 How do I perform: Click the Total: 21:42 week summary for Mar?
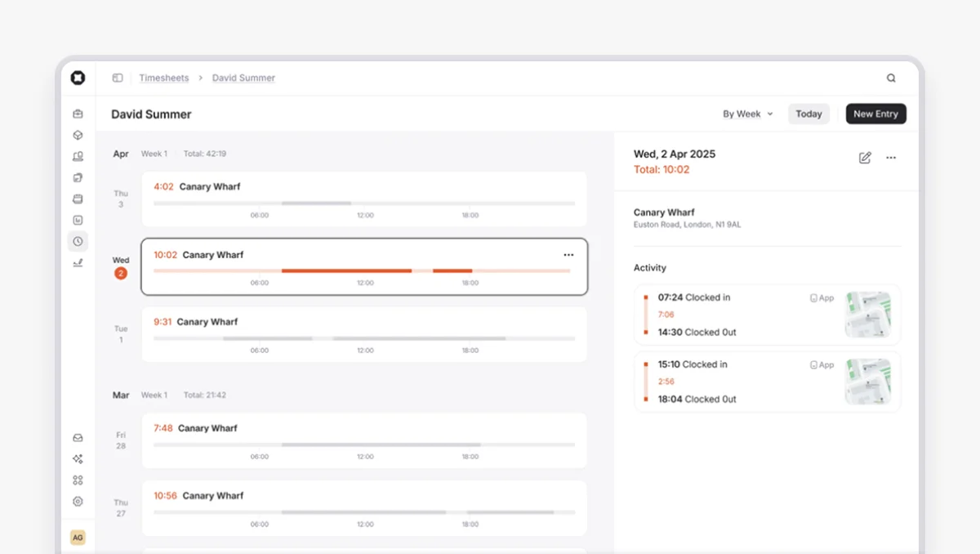coord(205,395)
